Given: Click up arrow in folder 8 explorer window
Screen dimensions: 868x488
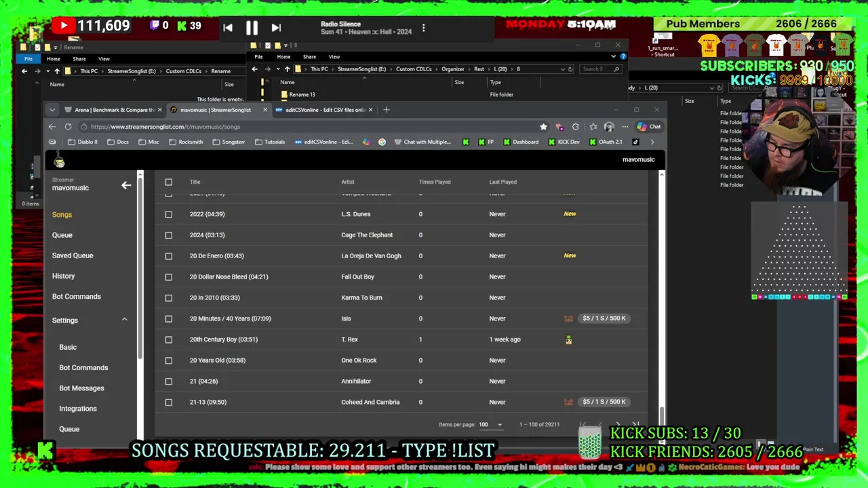Looking at the screenshot, I should (x=287, y=69).
